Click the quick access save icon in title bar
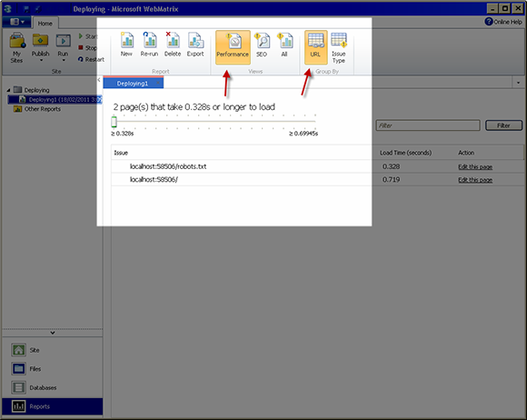The width and height of the screenshot is (527, 420). coord(26,9)
